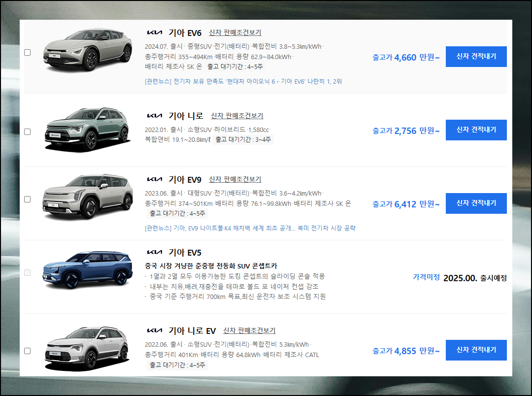Viewport: 532px width, 396px height.
Task: Click the Kia logo beside 기아 EV6
Action: [154, 33]
